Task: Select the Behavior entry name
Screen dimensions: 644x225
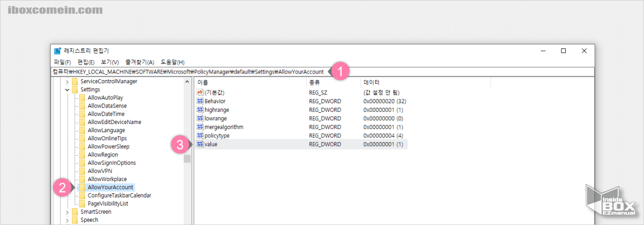Action: [215, 101]
